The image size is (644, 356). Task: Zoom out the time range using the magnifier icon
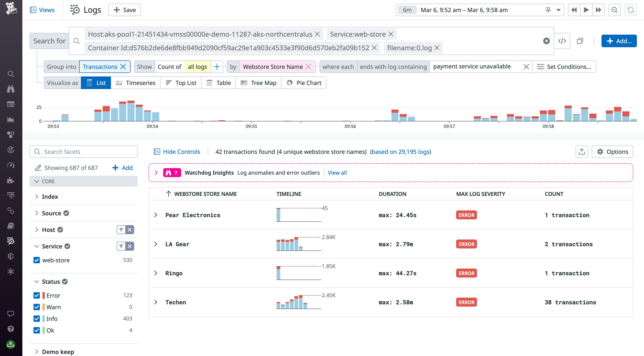pos(614,10)
